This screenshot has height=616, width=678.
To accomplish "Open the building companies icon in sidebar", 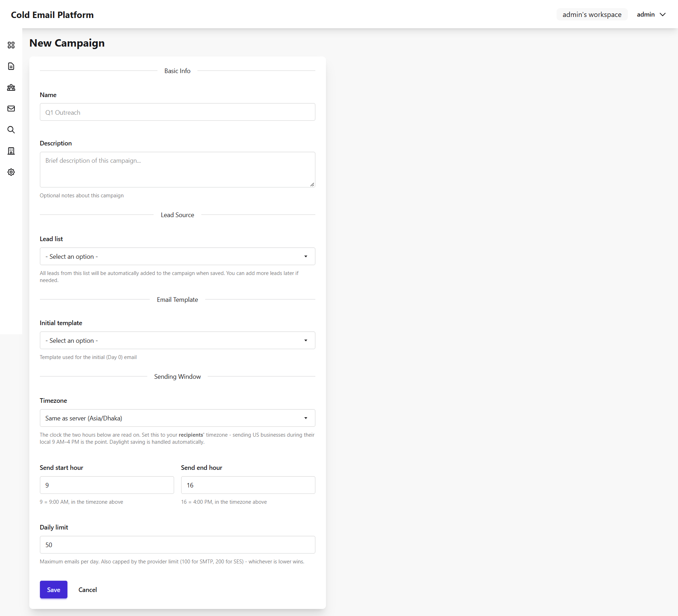I will tap(11, 151).
